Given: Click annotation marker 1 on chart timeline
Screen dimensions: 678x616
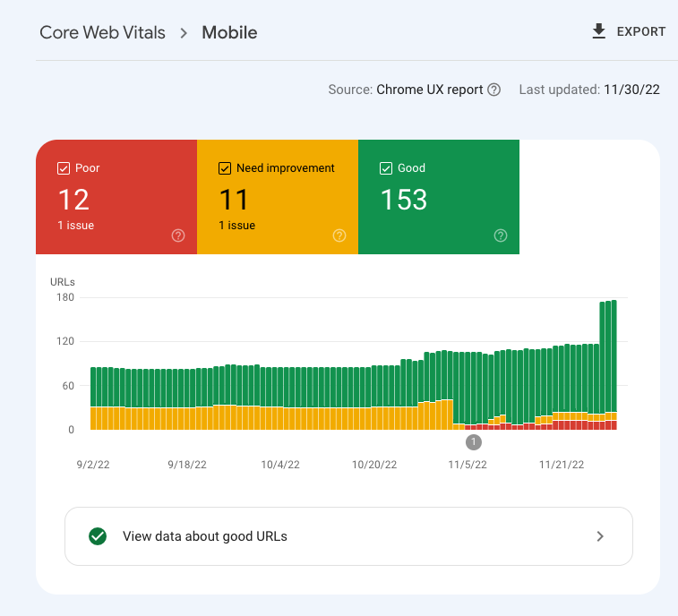Looking at the screenshot, I should coord(474,441).
